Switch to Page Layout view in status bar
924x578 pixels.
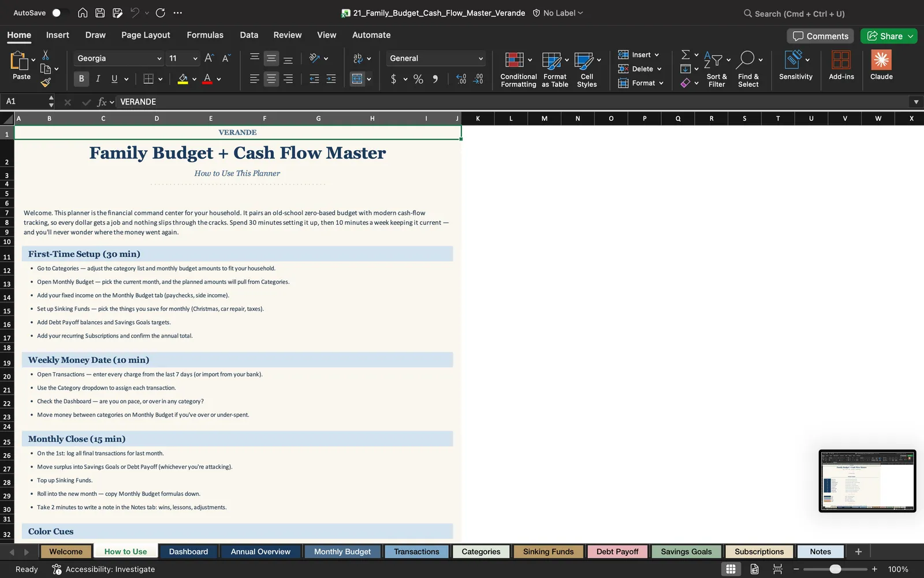click(x=754, y=569)
